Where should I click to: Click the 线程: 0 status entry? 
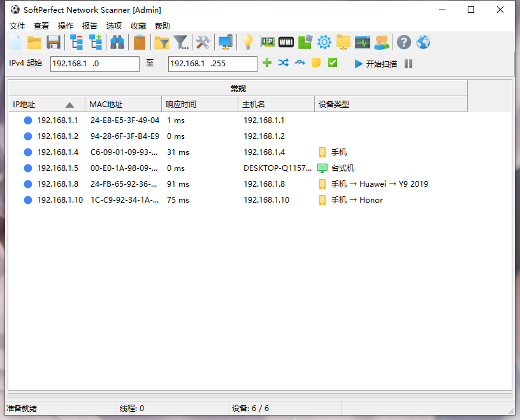132,409
